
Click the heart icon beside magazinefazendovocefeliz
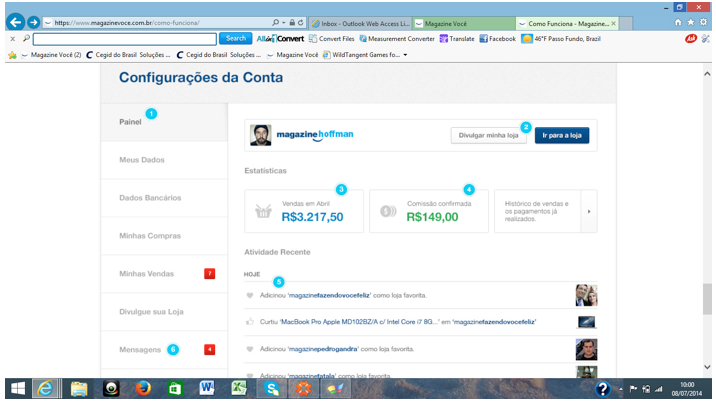point(250,295)
